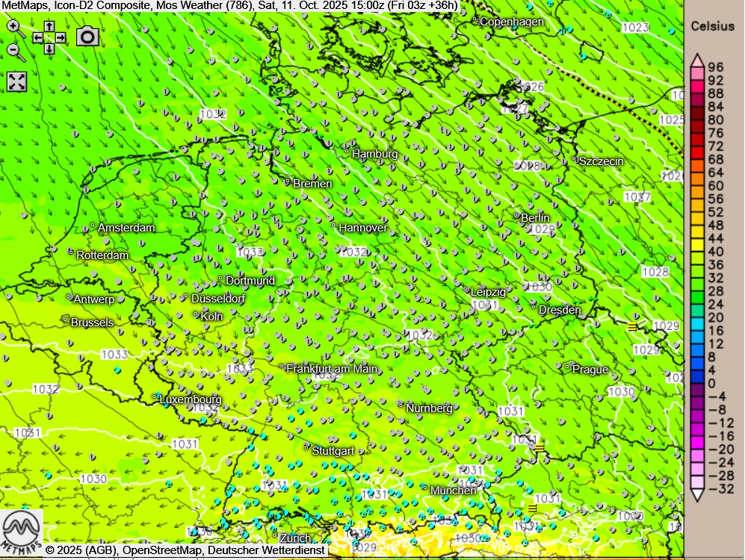
Task: Click the bottom arrow of the Celsius scale
Action: tap(696, 495)
